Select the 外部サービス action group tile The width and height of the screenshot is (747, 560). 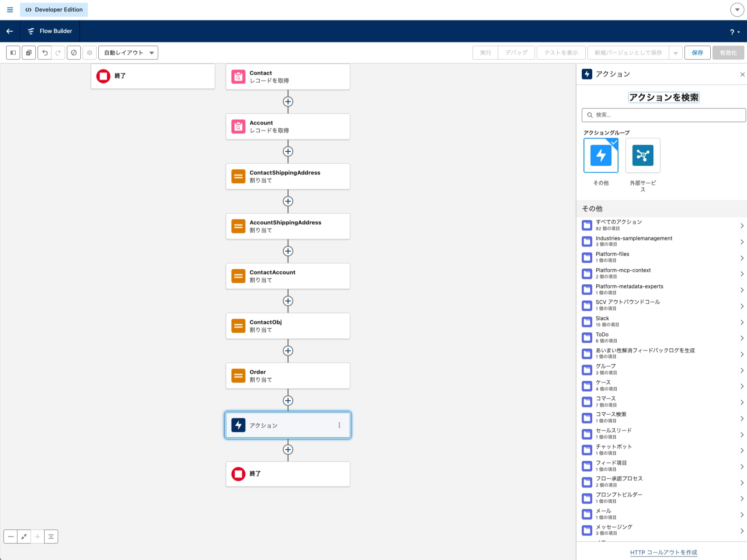(643, 155)
